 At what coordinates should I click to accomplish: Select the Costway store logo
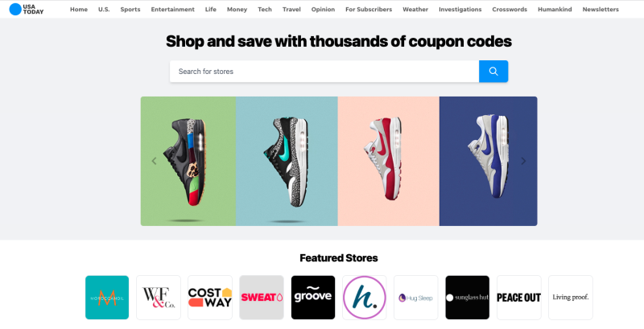click(x=210, y=298)
